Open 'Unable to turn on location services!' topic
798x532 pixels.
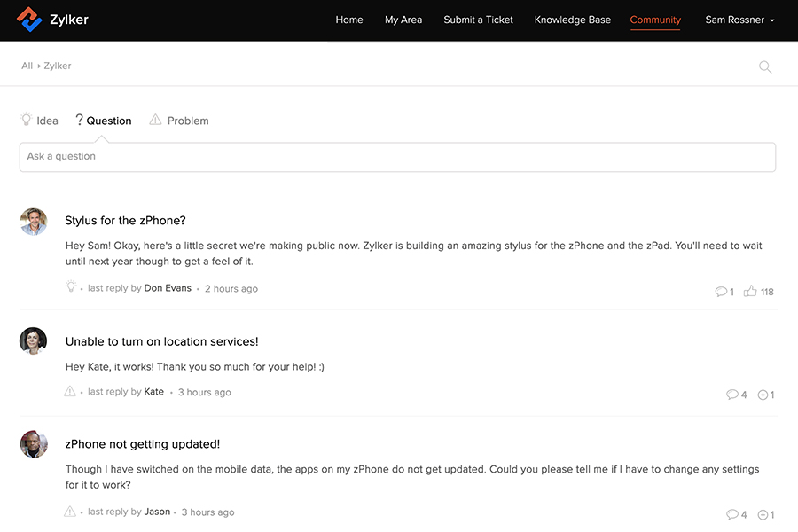coord(161,341)
